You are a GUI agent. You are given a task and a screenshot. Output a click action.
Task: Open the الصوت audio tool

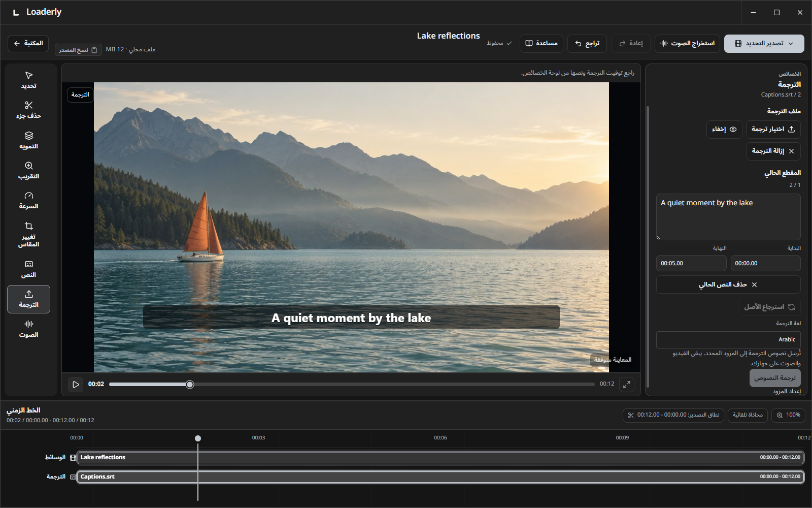click(x=28, y=329)
